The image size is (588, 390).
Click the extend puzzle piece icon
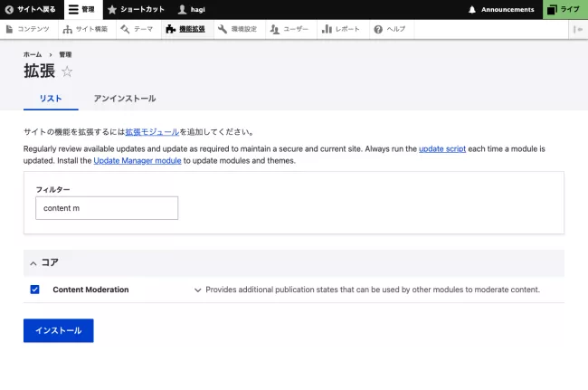(x=171, y=29)
